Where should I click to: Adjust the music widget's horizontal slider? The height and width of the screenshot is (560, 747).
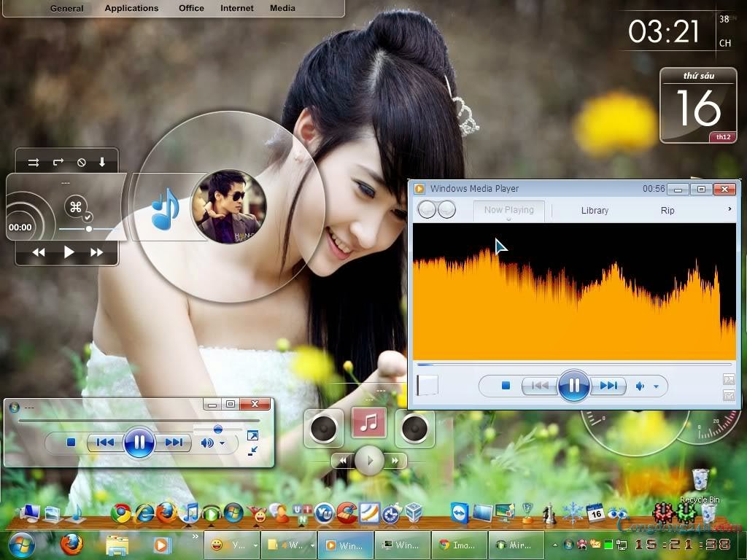click(x=88, y=229)
